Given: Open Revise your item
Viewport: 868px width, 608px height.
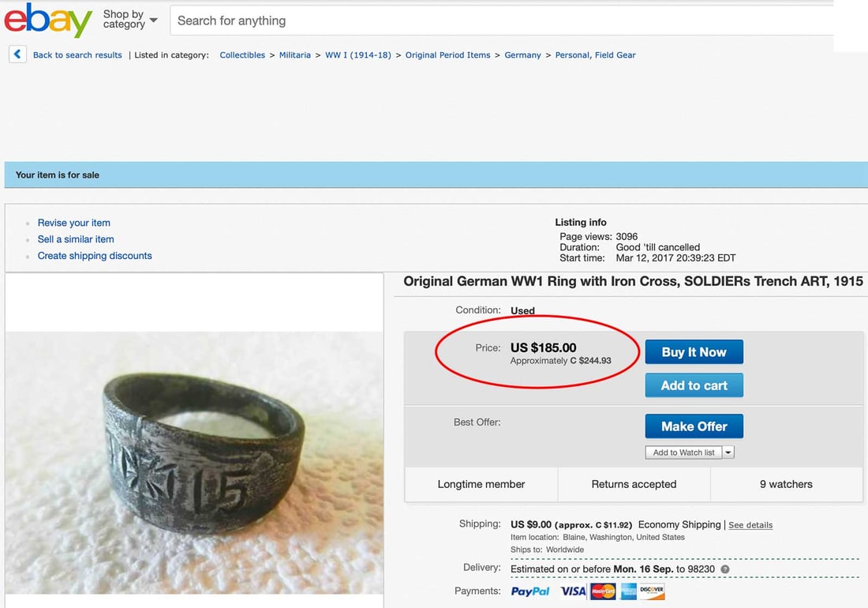Looking at the screenshot, I should (73, 223).
